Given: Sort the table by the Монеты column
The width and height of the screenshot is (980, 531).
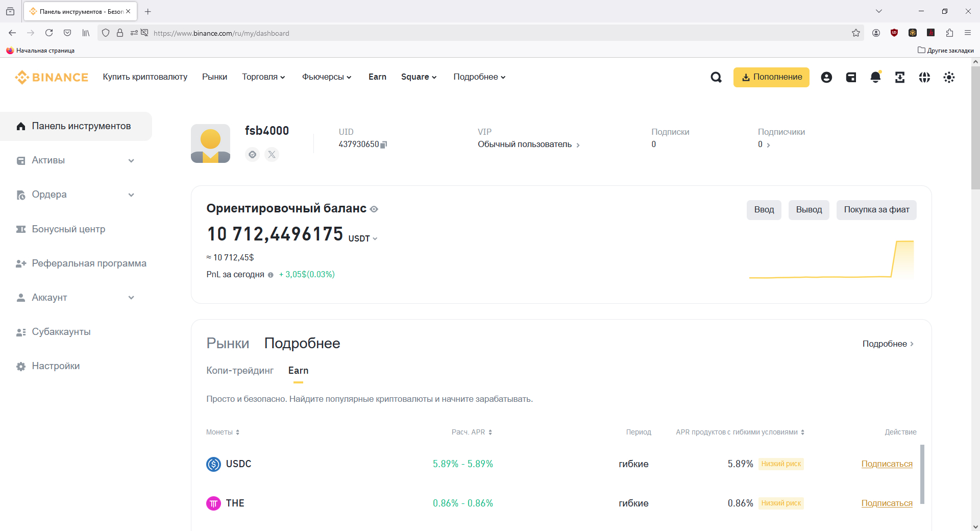Looking at the screenshot, I should (223, 432).
